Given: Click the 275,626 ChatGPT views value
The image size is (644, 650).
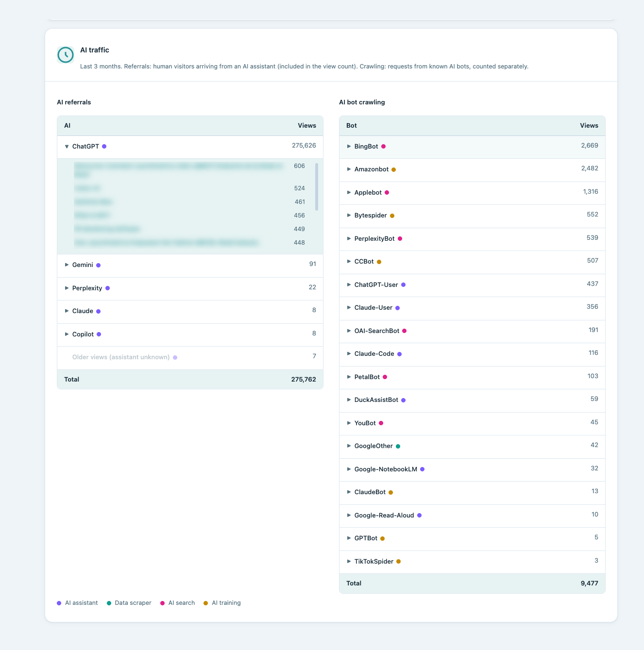Looking at the screenshot, I should pos(304,146).
